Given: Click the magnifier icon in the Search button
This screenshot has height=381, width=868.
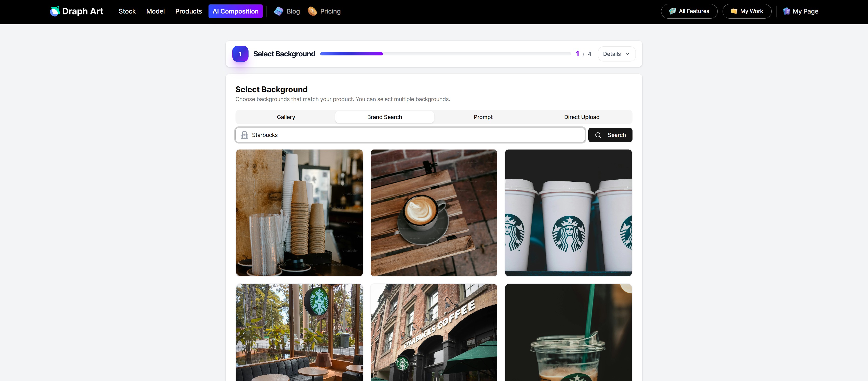Looking at the screenshot, I should pyautogui.click(x=598, y=135).
